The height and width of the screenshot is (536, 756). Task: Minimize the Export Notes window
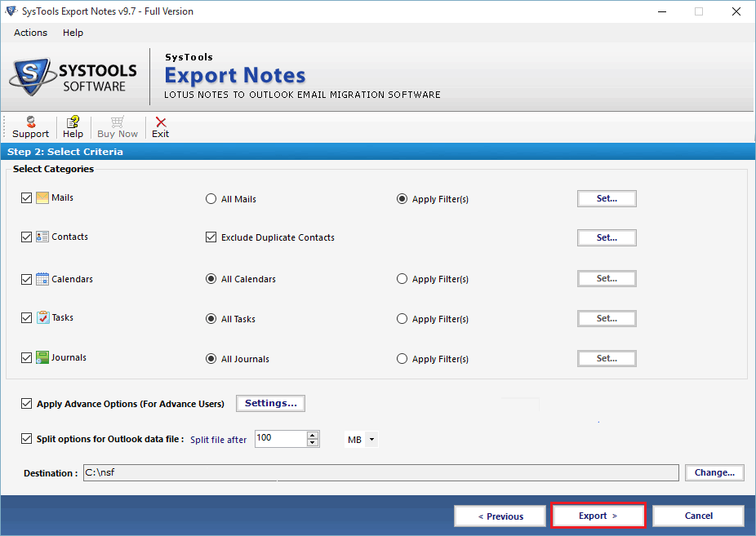(x=662, y=11)
